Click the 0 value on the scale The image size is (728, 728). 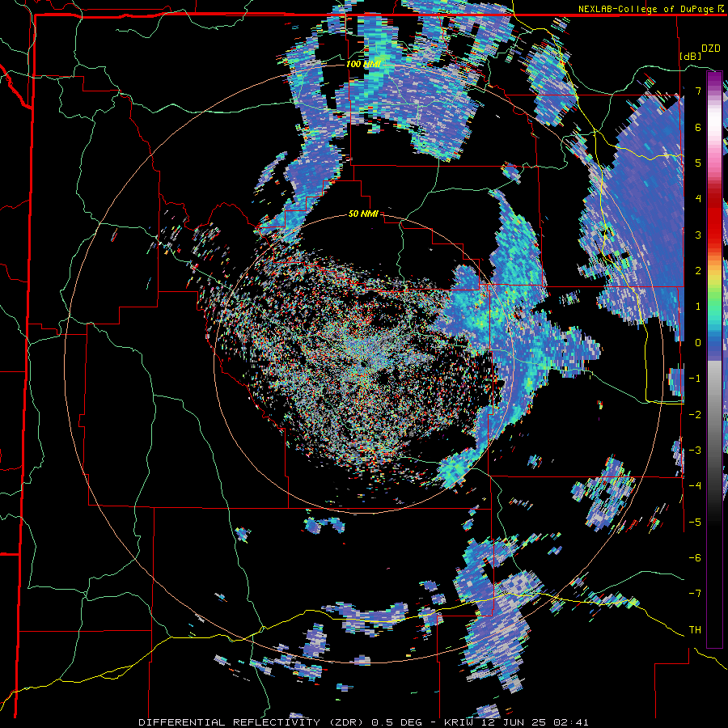698,343
